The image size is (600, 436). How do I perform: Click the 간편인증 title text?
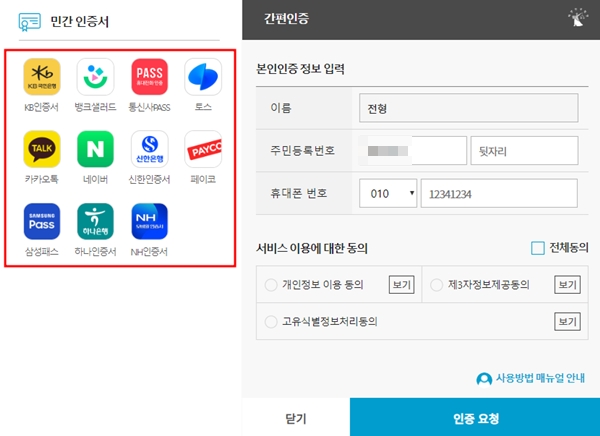pos(286,18)
